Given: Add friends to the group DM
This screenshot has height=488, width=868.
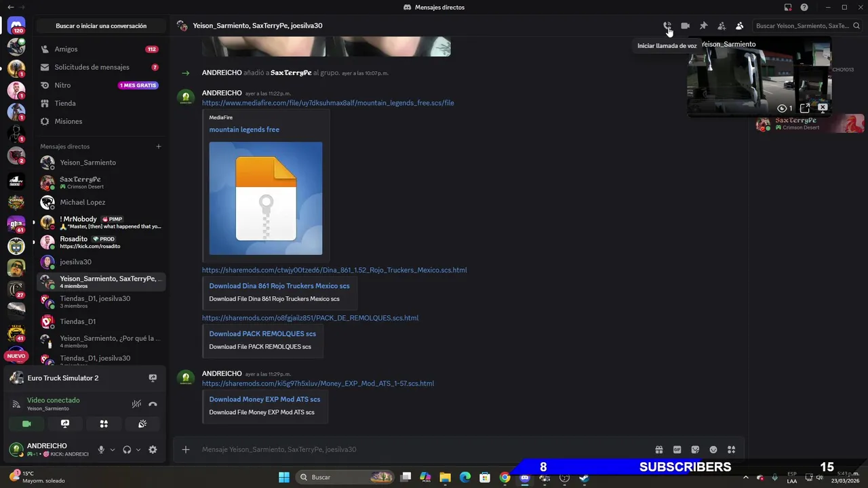Looking at the screenshot, I should click(722, 26).
